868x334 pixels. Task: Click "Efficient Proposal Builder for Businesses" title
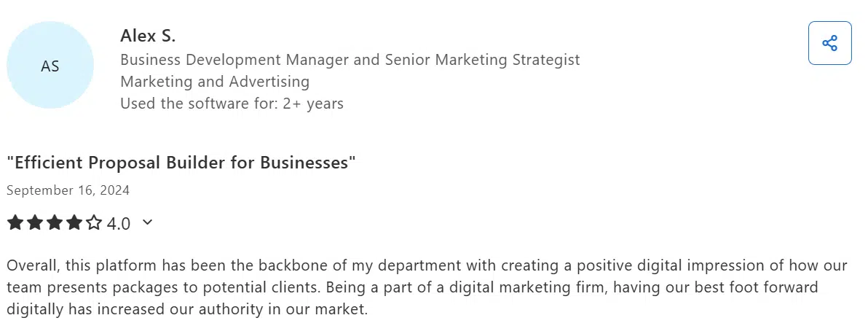click(181, 162)
